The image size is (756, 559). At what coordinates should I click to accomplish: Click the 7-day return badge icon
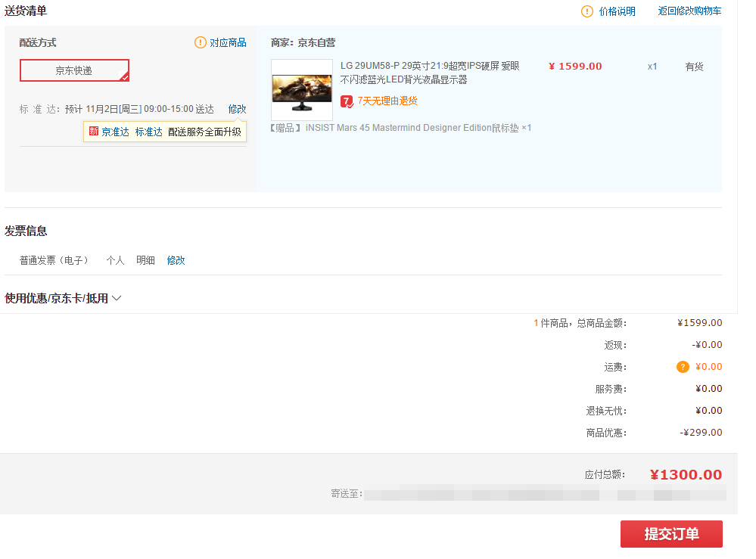(347, 101)
